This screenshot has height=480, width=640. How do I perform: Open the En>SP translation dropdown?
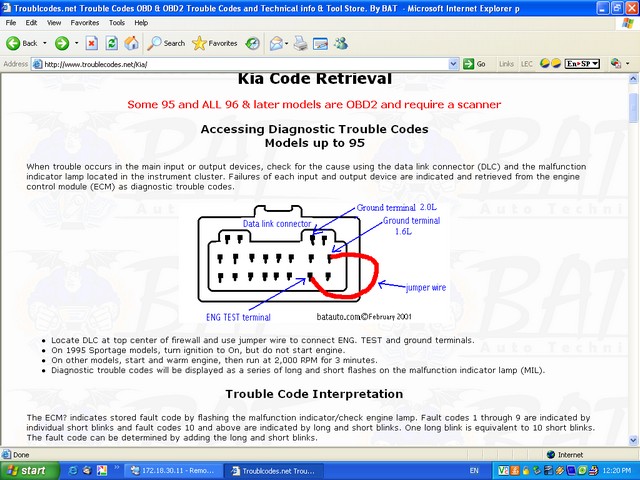pyautogui.click(x=582, y=64)
